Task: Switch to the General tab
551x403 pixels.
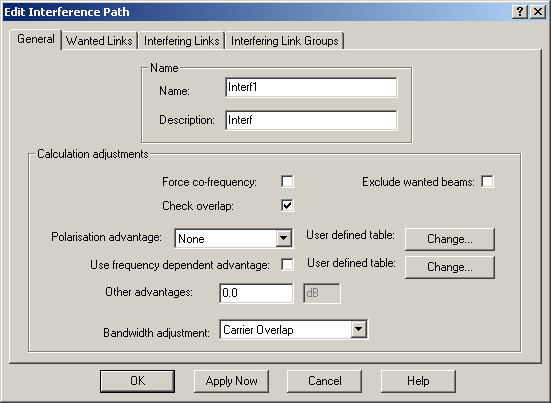Action: click(x=35, y=39)
